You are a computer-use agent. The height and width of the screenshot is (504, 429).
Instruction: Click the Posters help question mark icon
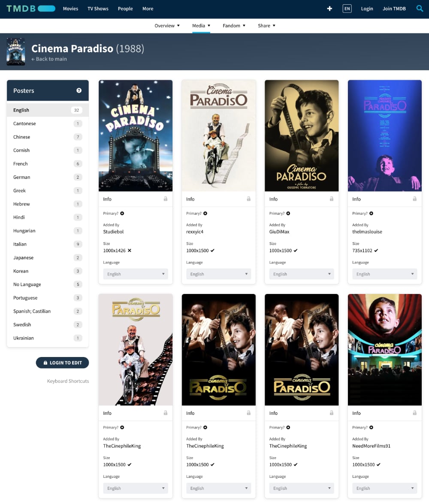click(79, 91)
